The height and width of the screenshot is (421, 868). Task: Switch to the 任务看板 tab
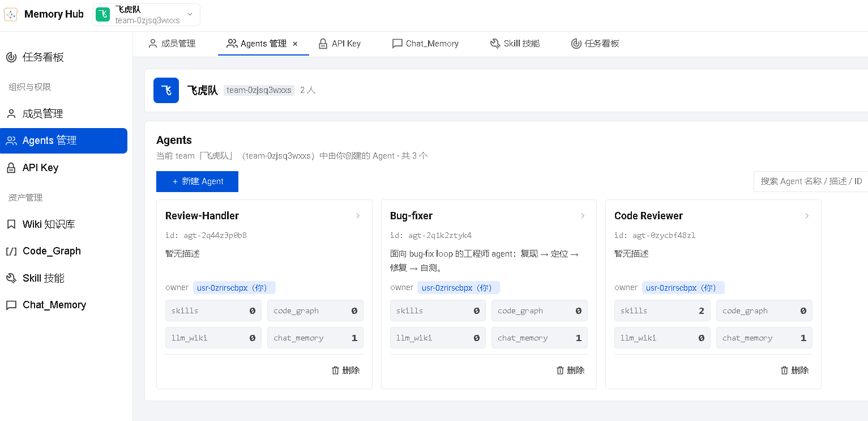pos(595,44)
